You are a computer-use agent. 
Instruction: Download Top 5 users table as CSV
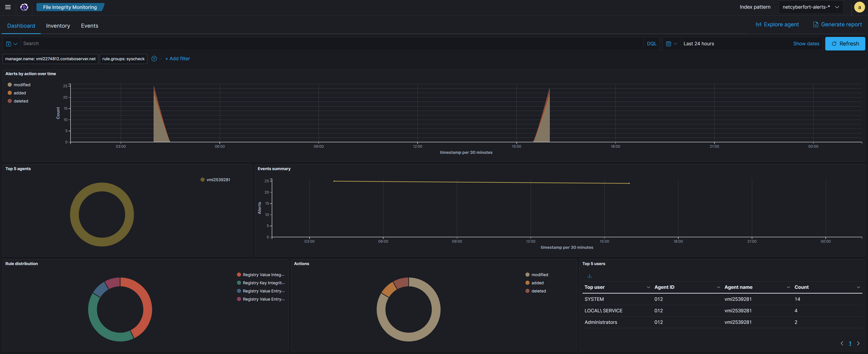click(590, 276)
